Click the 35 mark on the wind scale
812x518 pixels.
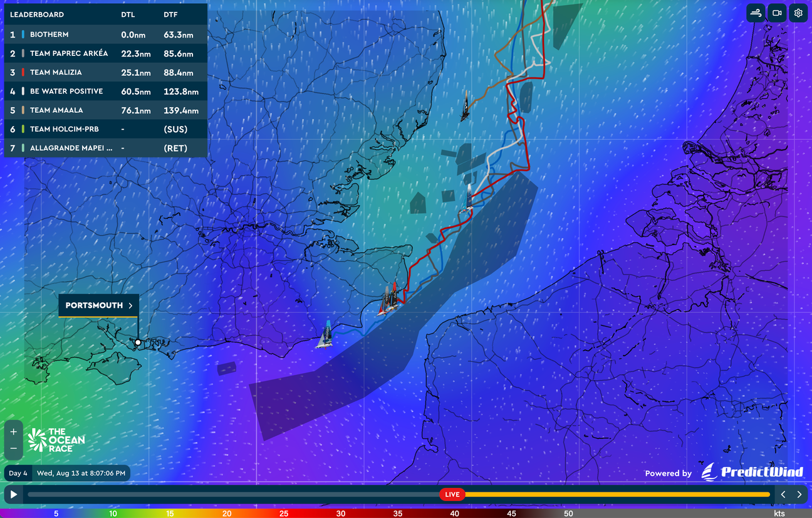[x=398, y=514]
